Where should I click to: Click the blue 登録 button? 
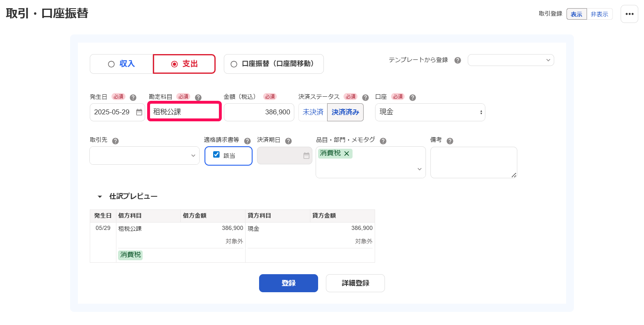(289, 283)
